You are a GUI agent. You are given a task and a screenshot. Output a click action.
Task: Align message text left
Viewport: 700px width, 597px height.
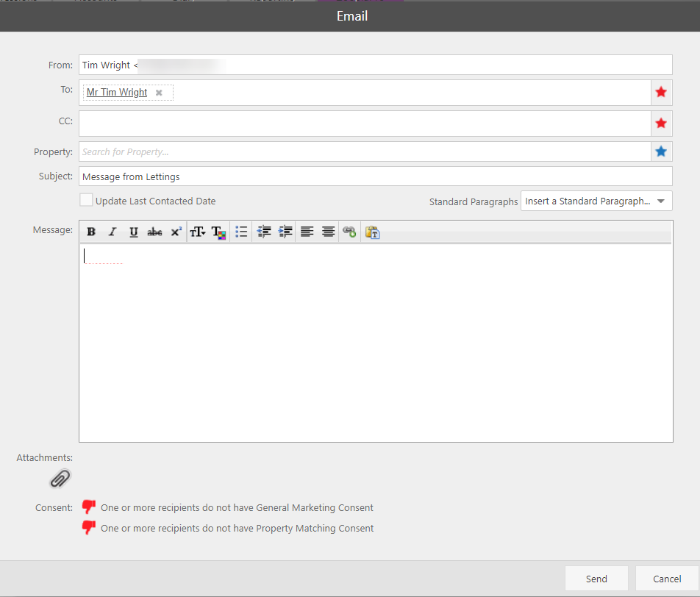tap(307, 232)
